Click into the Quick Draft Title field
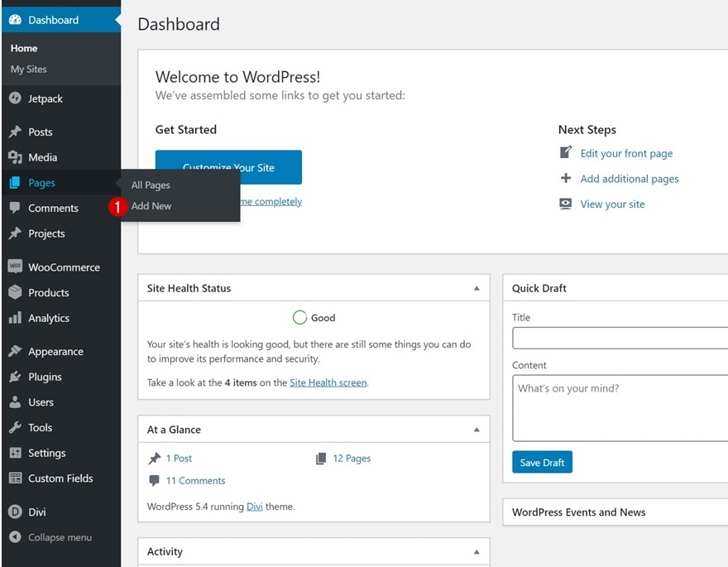 point(620,338)
